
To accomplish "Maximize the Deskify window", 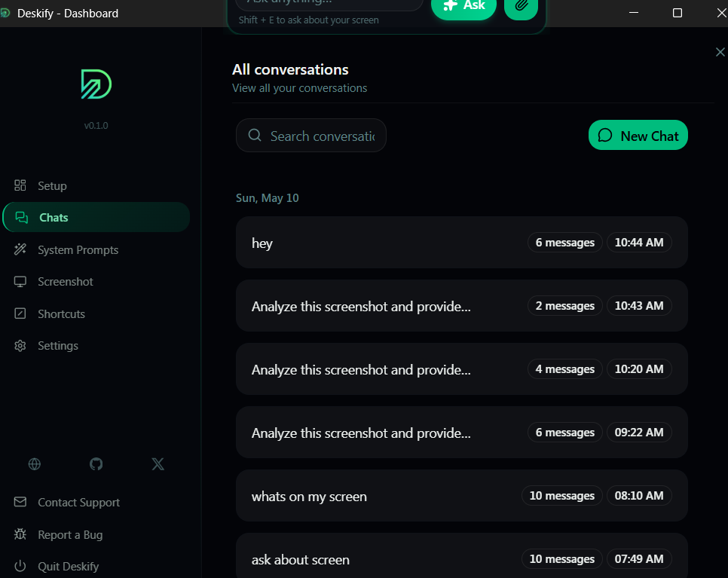I will (678, 13).
